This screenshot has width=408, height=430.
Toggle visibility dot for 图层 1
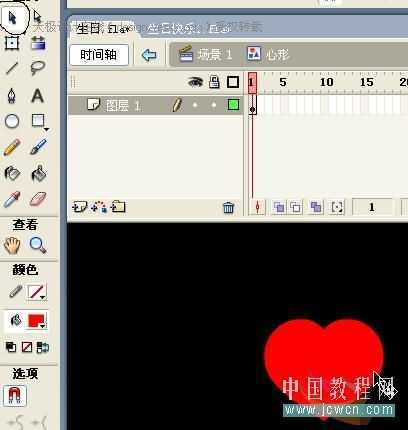[x=195, y=105]
